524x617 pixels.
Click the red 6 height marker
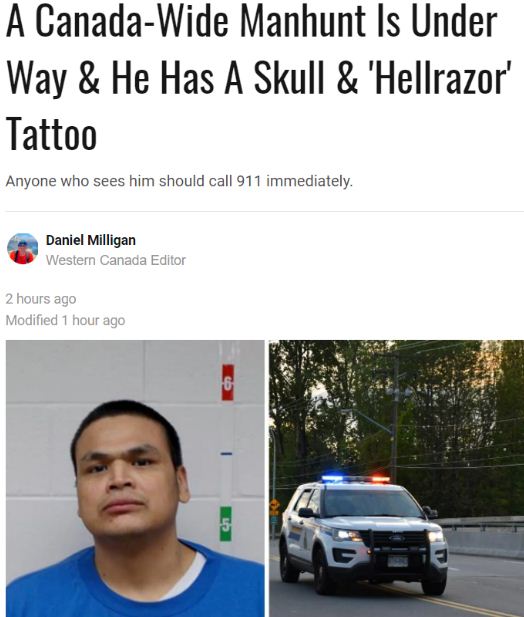tap(228, 382)
